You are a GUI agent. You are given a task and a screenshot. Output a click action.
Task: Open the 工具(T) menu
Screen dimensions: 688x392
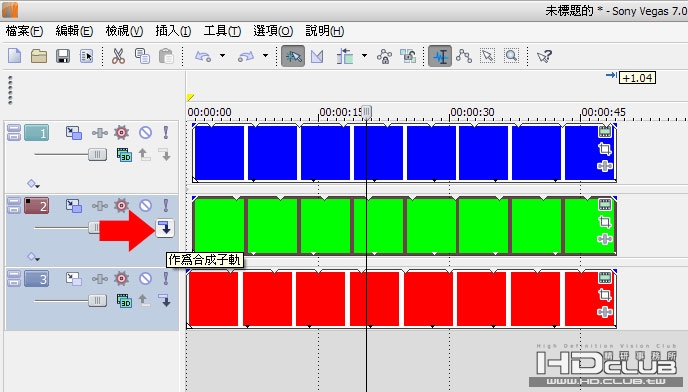coord(222,31)
